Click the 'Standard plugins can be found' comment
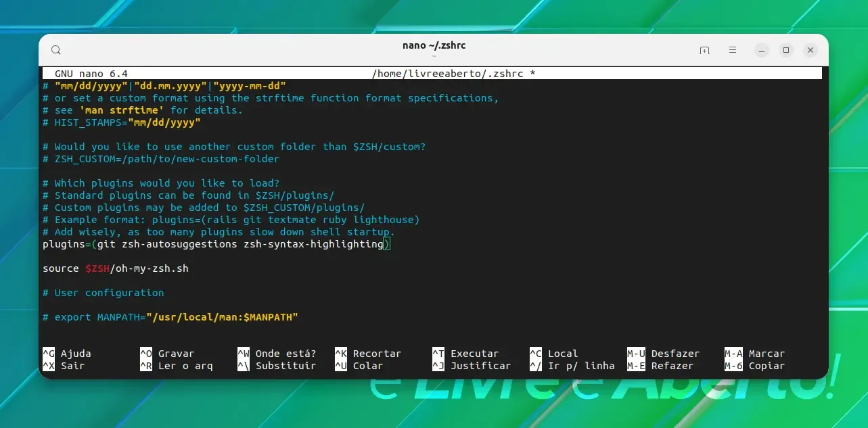868x428 pixels. [x=189, y=195]
